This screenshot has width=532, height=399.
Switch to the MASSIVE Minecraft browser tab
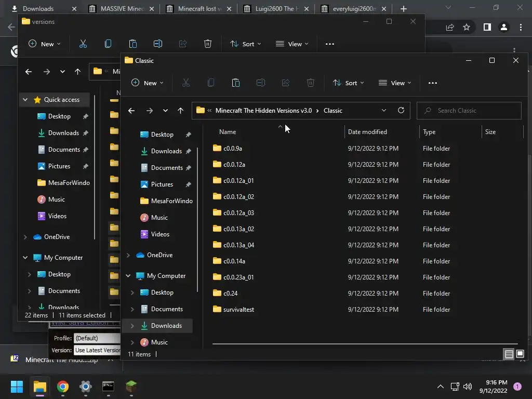click(x=121, y=9)
